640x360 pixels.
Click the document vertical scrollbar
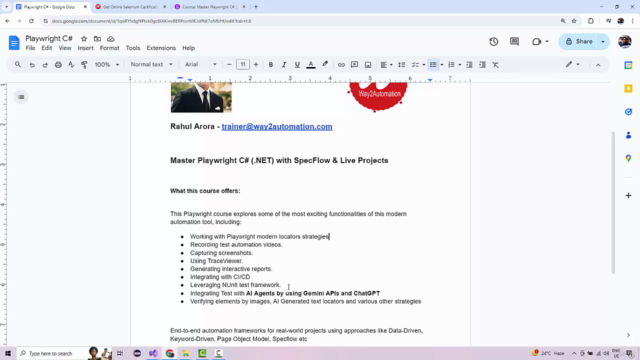coord(613,203)
